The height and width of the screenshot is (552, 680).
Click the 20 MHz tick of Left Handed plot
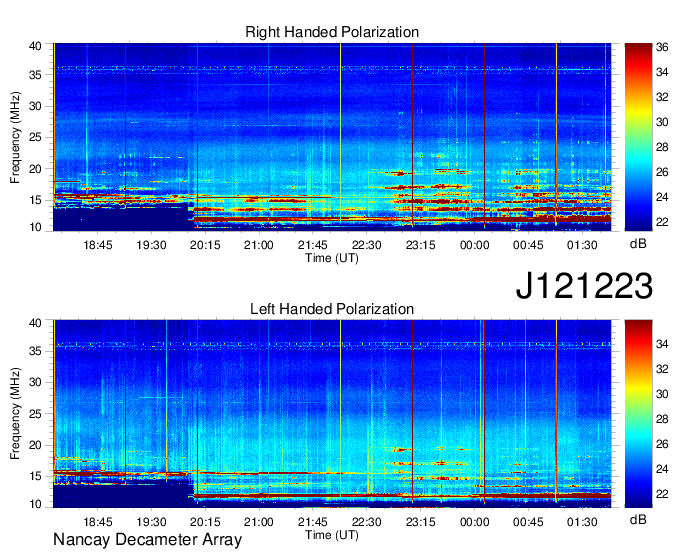pos(35,445)
